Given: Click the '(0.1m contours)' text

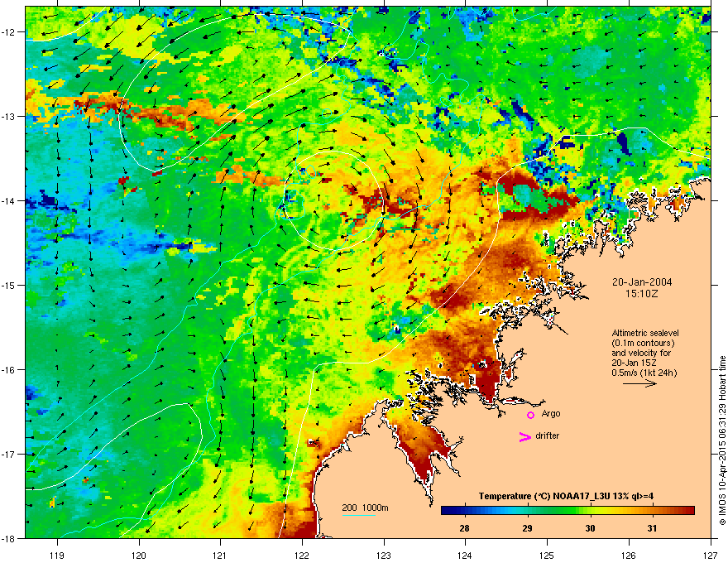Looking at the screenshot, I should click(x=643, y=344).
